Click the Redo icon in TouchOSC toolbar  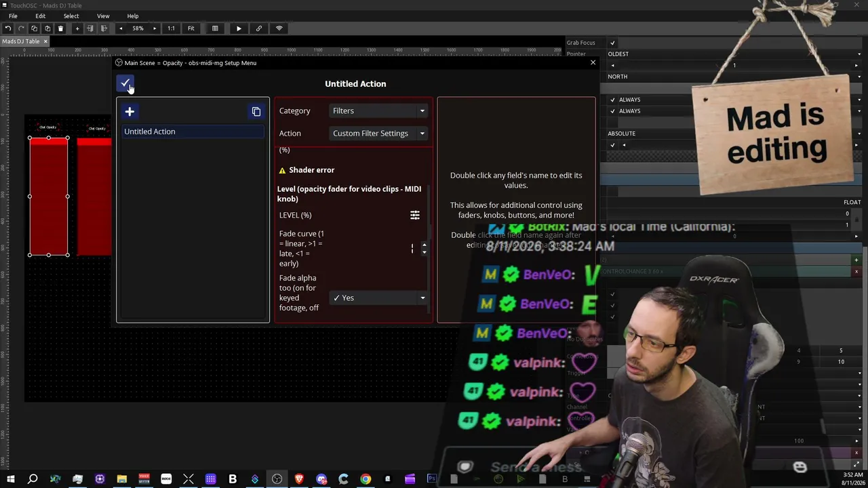21,28
